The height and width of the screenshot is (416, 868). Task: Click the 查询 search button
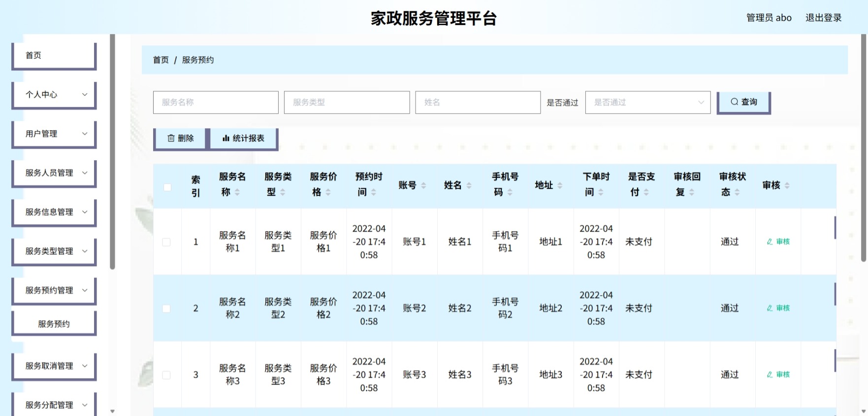point(743,102)
